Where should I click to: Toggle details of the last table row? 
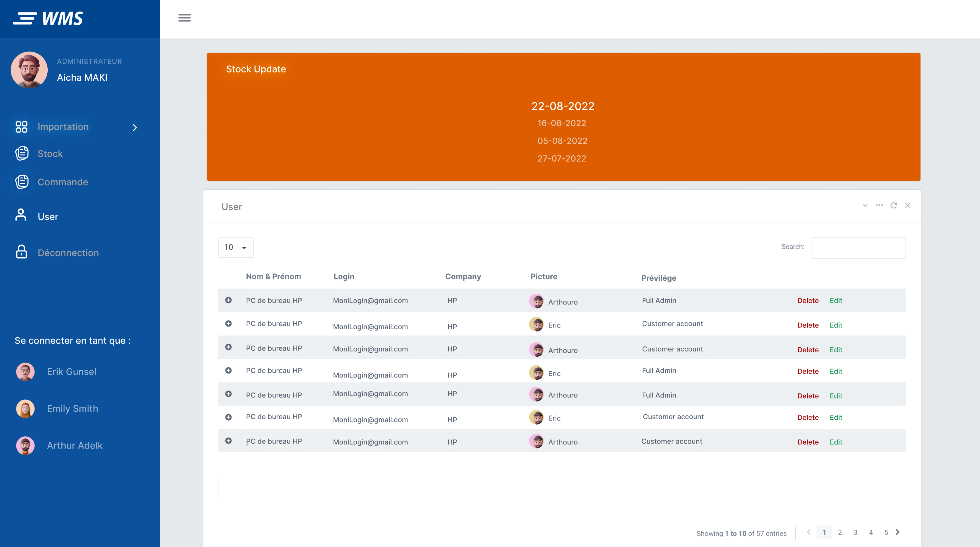point(228,440)
